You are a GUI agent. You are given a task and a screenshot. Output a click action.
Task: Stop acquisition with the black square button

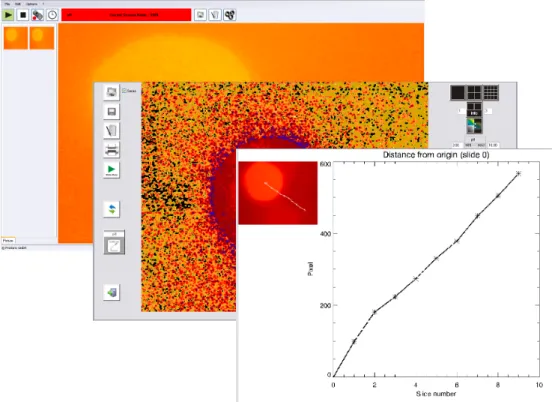click(23, 15)
